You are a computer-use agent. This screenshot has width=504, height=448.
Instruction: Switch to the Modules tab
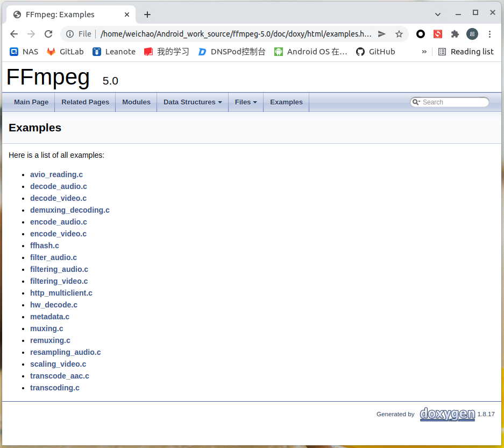click(x=136, y=102)
